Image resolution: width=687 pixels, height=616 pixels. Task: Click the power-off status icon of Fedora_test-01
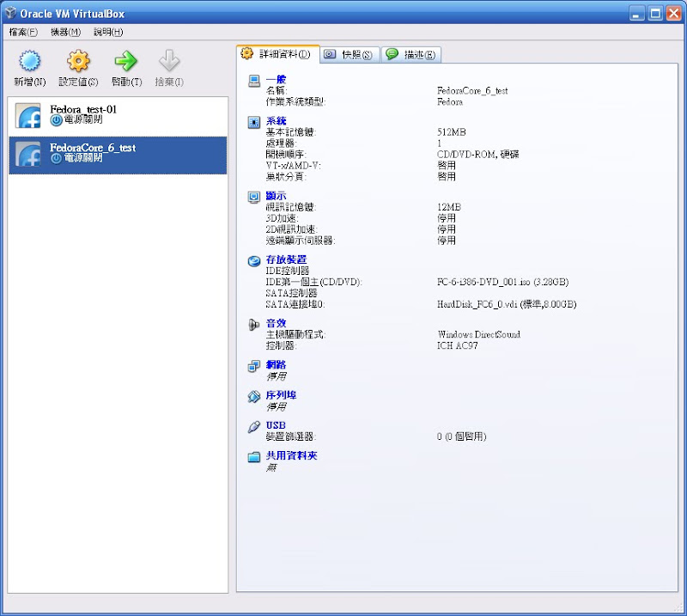(56, 120)
